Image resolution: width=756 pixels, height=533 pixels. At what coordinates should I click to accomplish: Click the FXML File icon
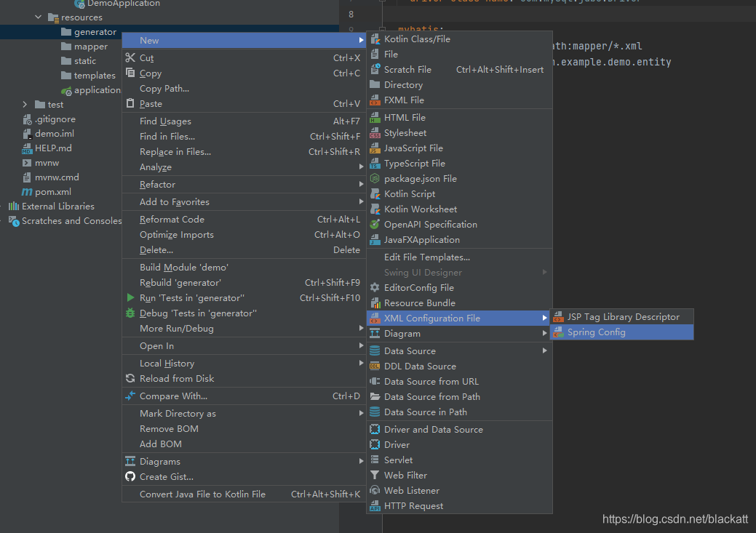(x=375, y=100)
